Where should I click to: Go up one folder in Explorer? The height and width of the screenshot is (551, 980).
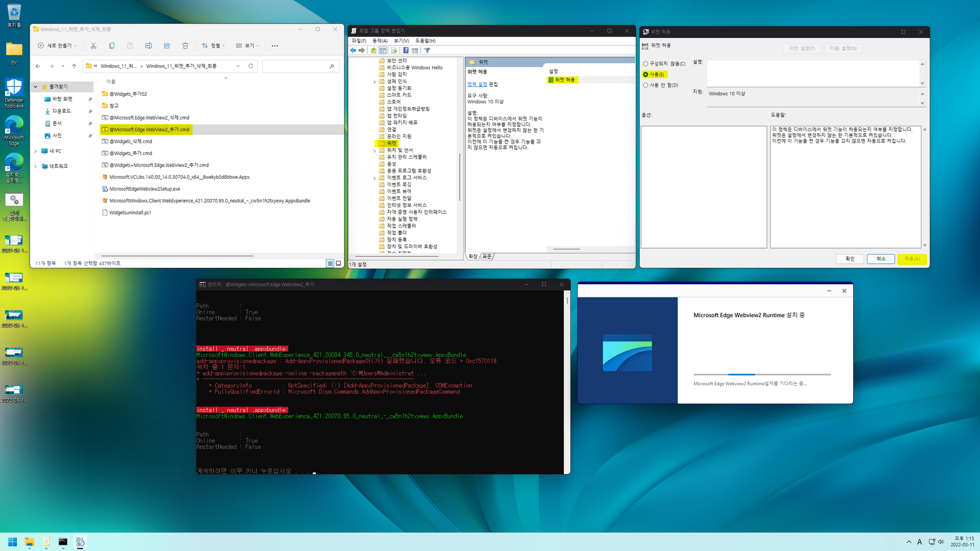point(74,66)
